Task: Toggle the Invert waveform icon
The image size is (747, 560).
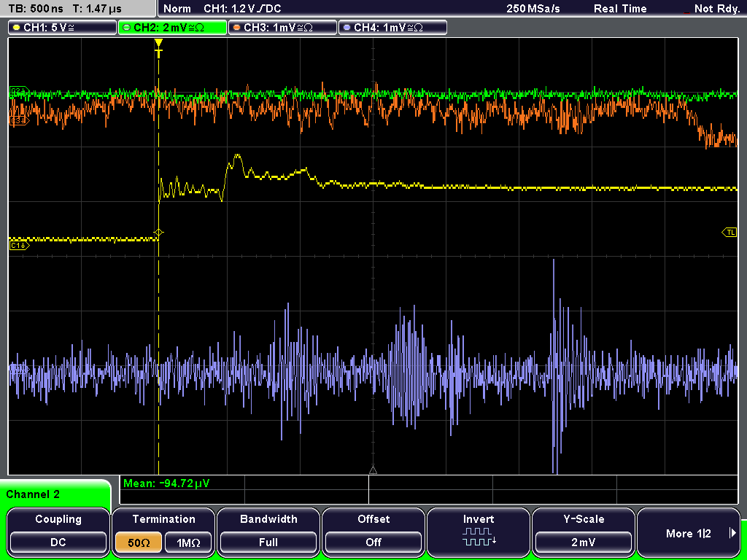Action: 479,537
